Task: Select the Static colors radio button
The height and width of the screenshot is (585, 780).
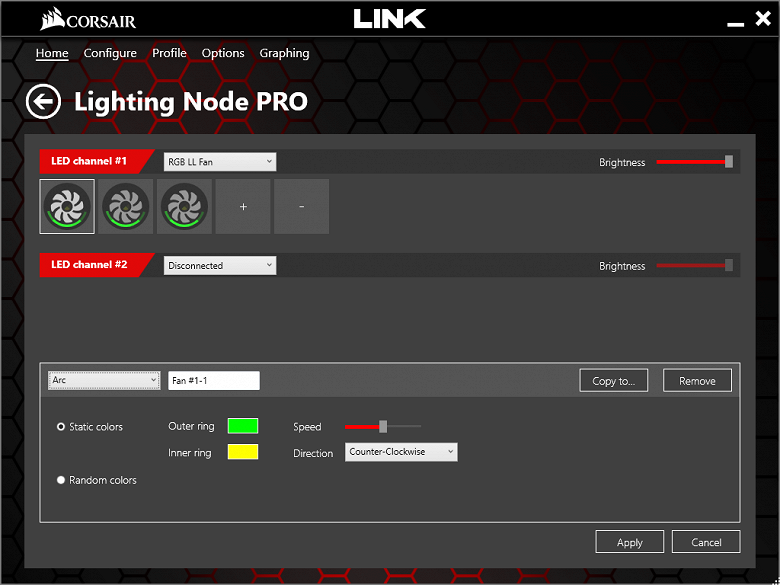Action: pyautogui.click(x=61, y=427)
